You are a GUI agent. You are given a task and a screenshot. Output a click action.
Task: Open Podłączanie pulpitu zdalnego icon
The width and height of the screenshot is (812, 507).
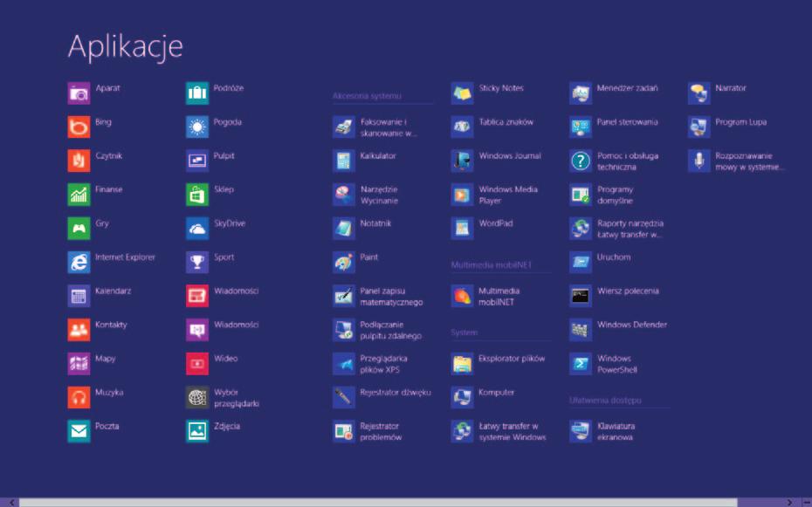344,330
